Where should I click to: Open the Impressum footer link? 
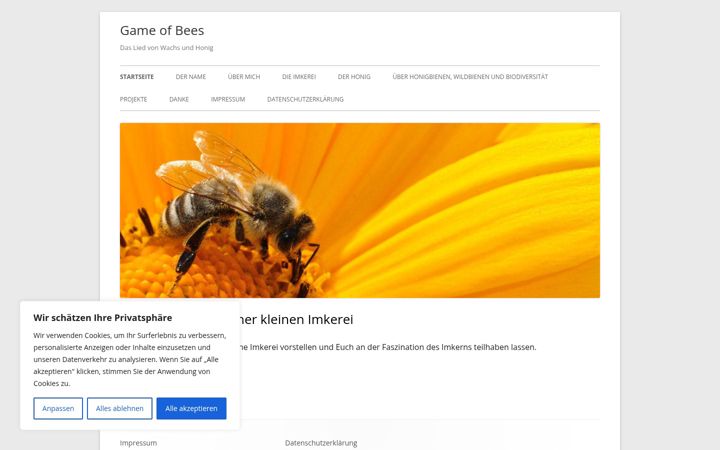point(138,443)
